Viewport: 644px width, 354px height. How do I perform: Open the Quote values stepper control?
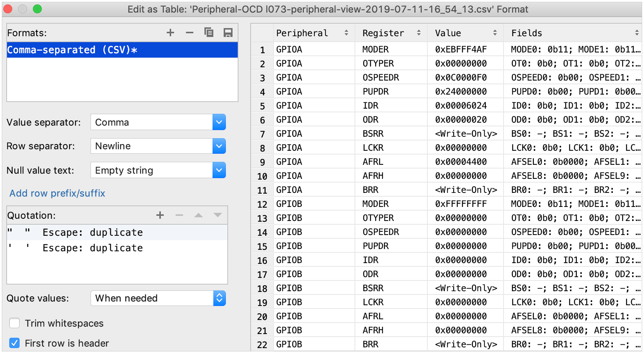220,298
